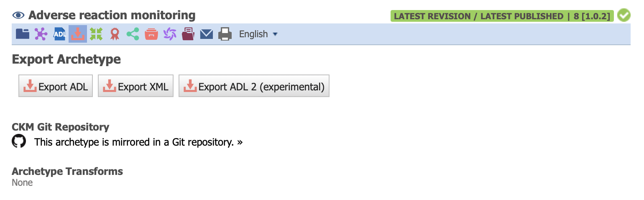644x200 pixels.
Task: Open the blue folder tab view icon
Action: (x=23, y=34)
